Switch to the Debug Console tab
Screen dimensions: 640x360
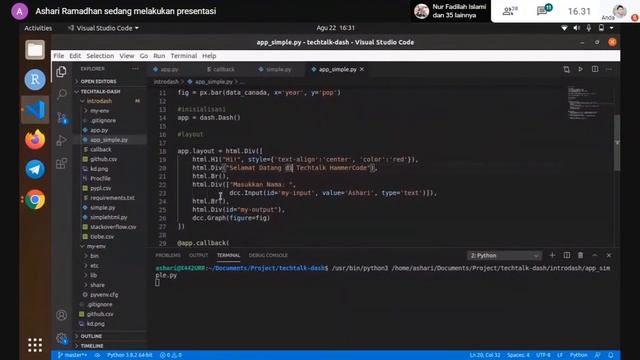(268, 255)
